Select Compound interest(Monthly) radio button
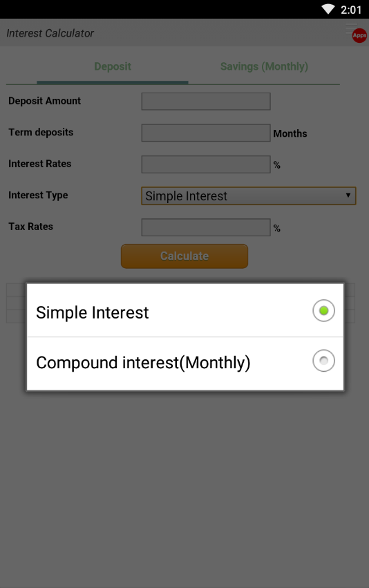This screenshot has width=369, height=588. 323,361
